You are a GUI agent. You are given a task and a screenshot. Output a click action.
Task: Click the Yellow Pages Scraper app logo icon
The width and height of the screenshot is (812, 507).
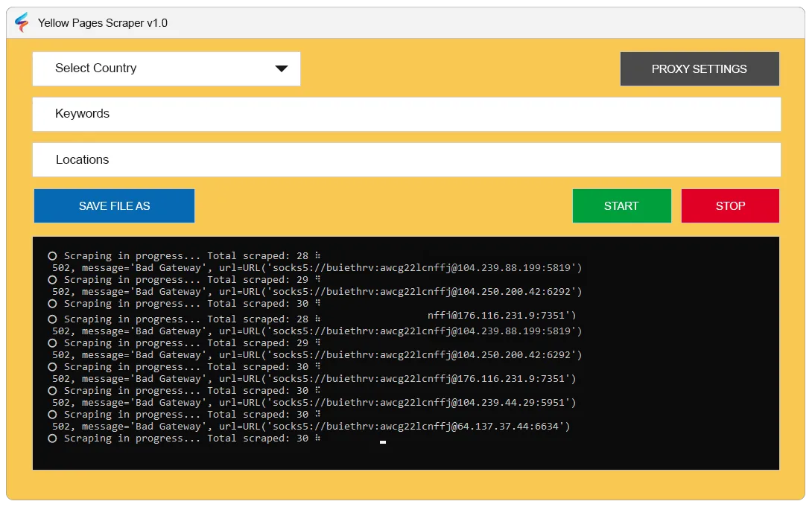pyautogui.click(x=22, y=22)
